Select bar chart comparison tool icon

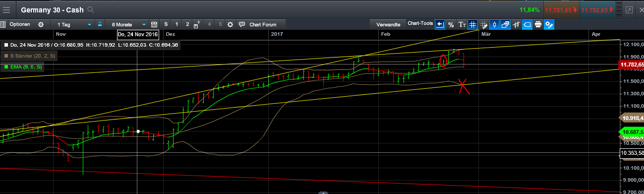[516, 24]
